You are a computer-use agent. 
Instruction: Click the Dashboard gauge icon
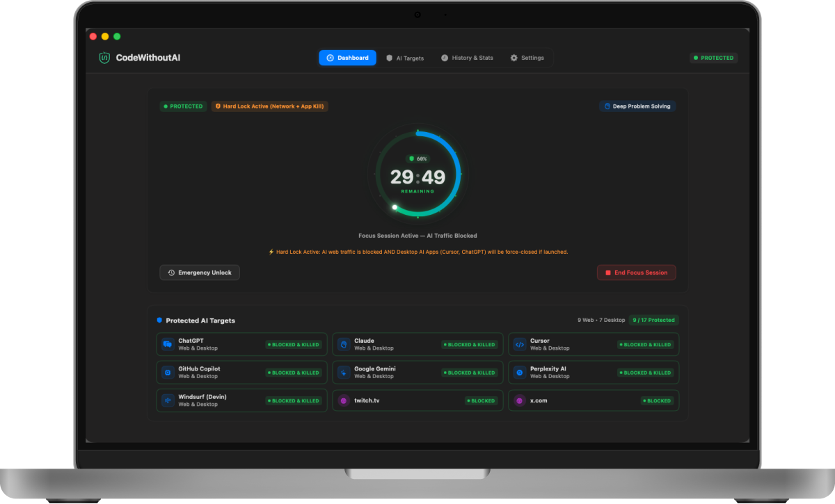[330, 58]
